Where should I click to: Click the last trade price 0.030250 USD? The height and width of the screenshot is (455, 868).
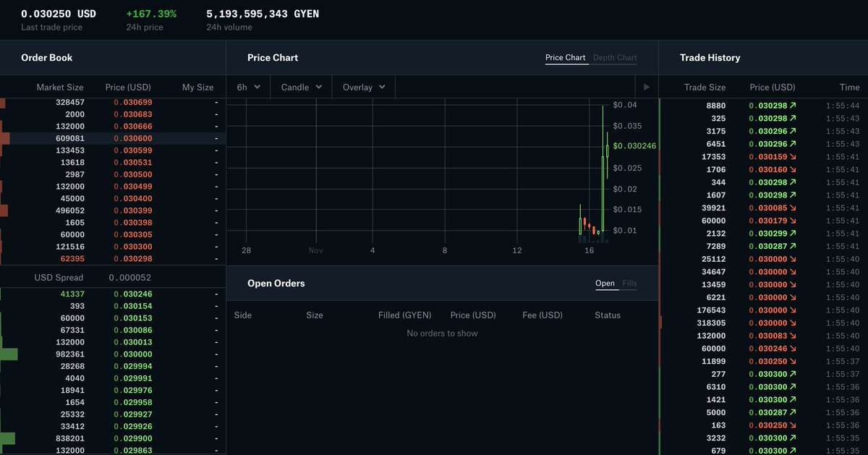(x=59, y=14)
